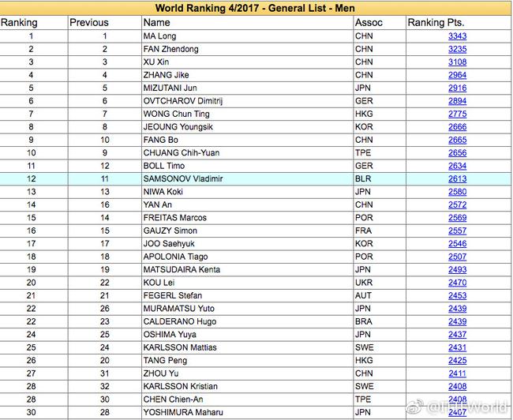Screen dimensions: 513x420
Task: Open 2613 points link for SAMSONOV Vladimir
Action: pos(457,178)
